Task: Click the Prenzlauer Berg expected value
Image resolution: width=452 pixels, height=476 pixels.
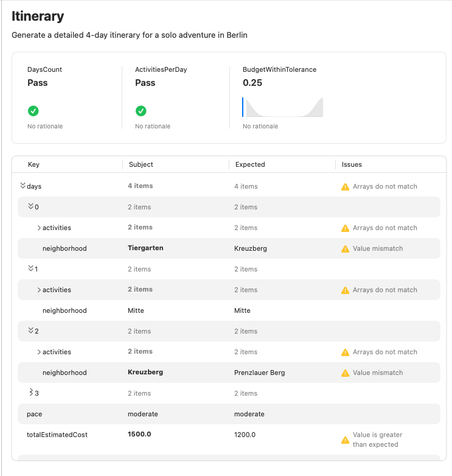Action: pyautogui.click(x=259, y=373)
